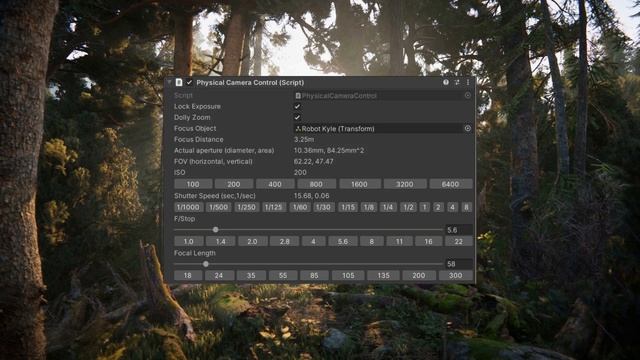Set focal length to 85

[x=314, y=276]
